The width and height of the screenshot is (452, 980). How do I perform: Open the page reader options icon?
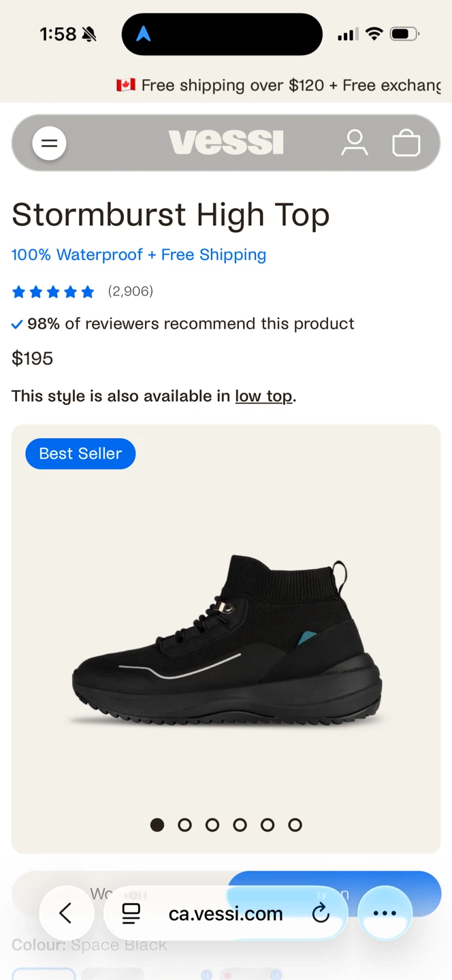click(131, 913)
